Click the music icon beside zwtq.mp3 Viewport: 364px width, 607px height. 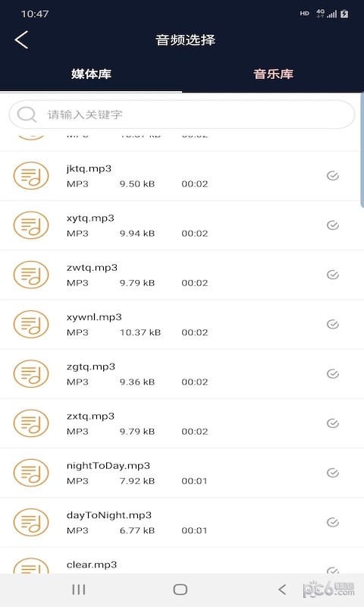point(31,275)
